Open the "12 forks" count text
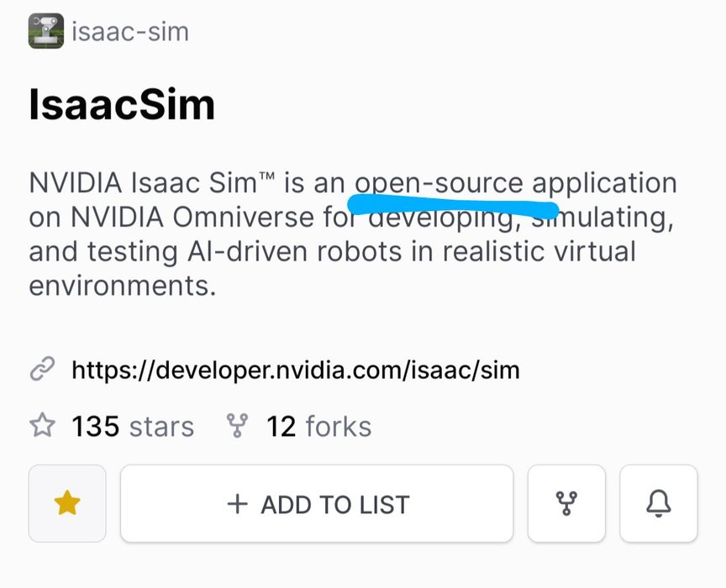Viewport: 726px width, 588px height. [318, 426]
